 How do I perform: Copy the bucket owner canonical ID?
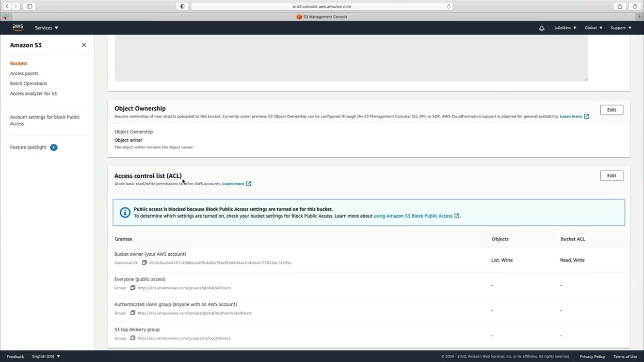pyautogui.click(x=144, y=262)
